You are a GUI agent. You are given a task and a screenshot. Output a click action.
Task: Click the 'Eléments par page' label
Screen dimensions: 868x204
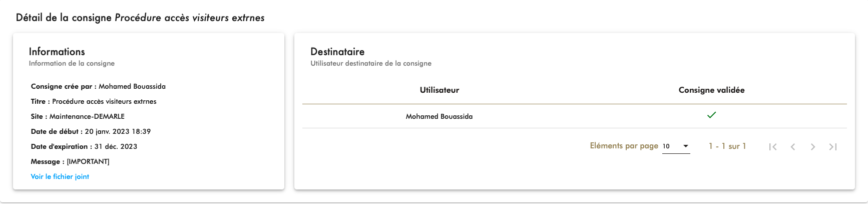click(624, 146)
